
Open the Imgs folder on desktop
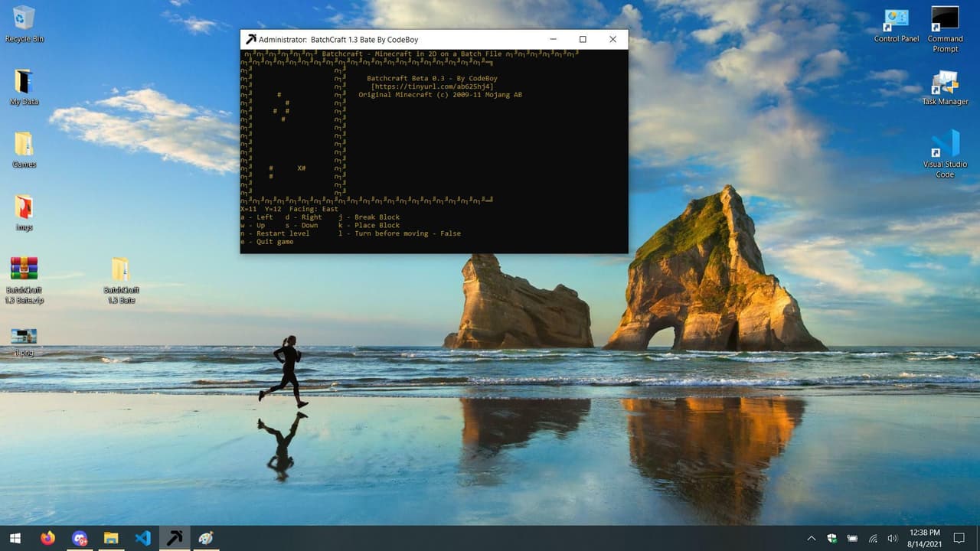pyautogui.click(x=24, y=213)
